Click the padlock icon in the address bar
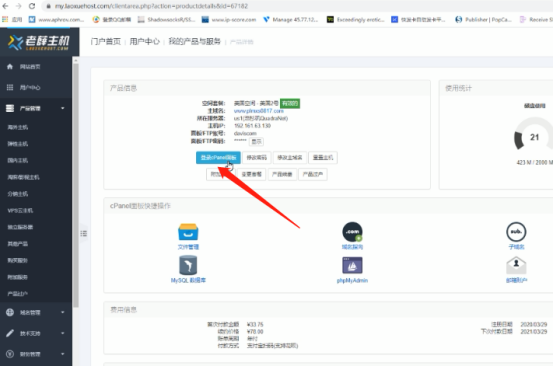This screenshot has height=367, width=554. click(x=49, y=6)
